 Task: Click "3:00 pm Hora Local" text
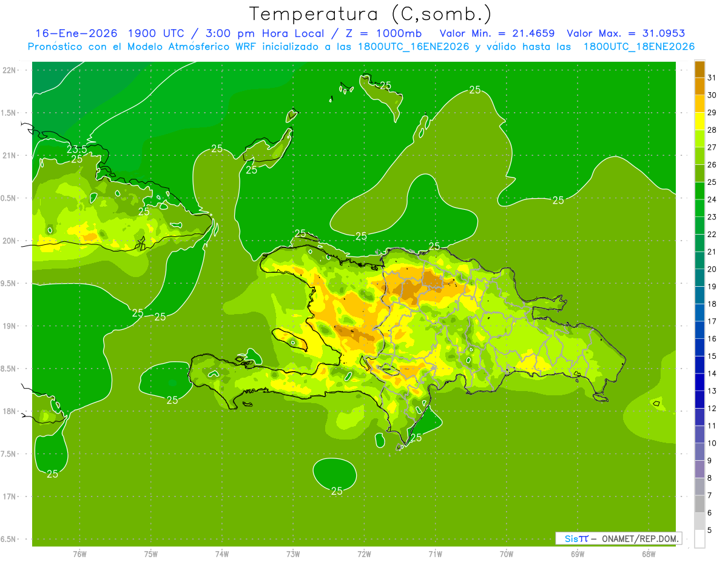(x=264, y=33)
